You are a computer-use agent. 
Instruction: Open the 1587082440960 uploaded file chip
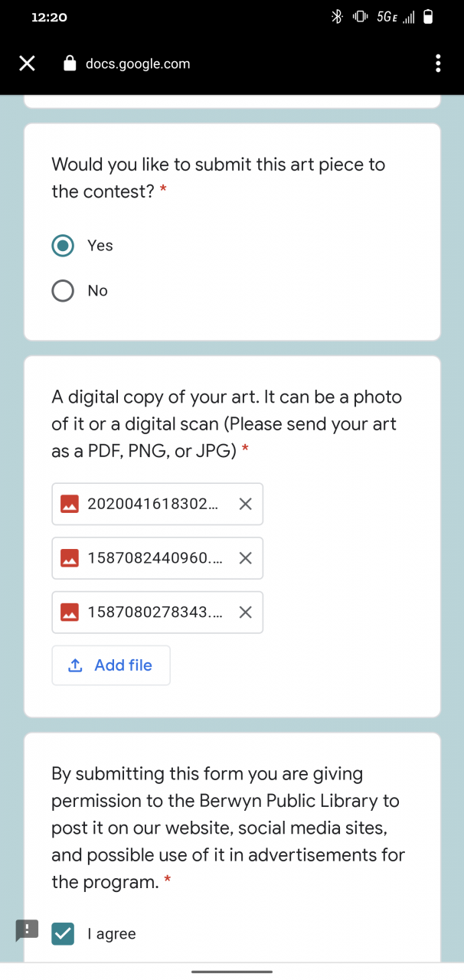point(155,558)
